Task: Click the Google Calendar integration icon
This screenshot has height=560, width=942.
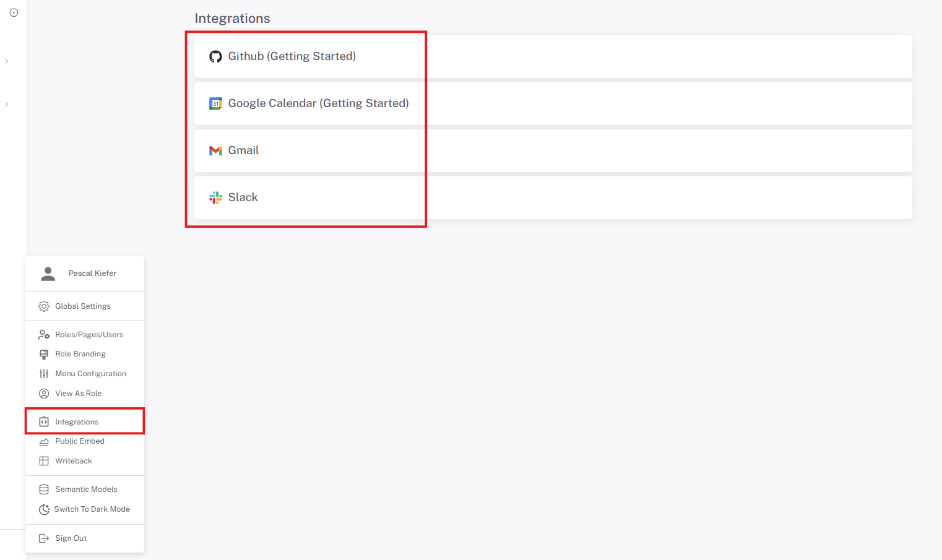Action: [215, 103]
